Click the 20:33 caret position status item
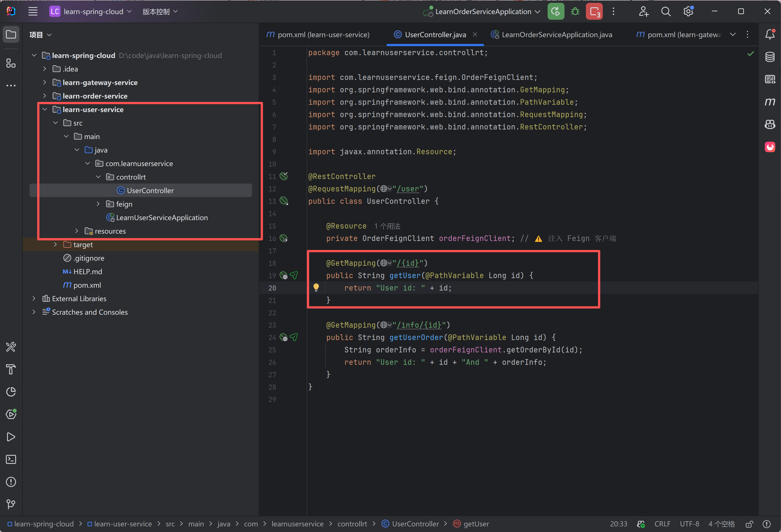Image resolution: width=781 pixels, height=532 pixels. tap(618, 524)
